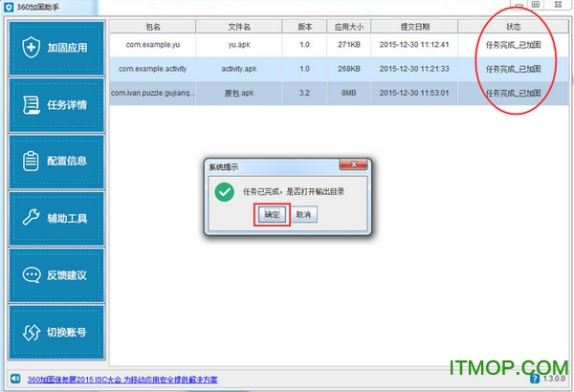Image resolution: width=574 pixels, height=392 pixels.
Task: Sort by 文件名 column header
Action: (239, 27)
